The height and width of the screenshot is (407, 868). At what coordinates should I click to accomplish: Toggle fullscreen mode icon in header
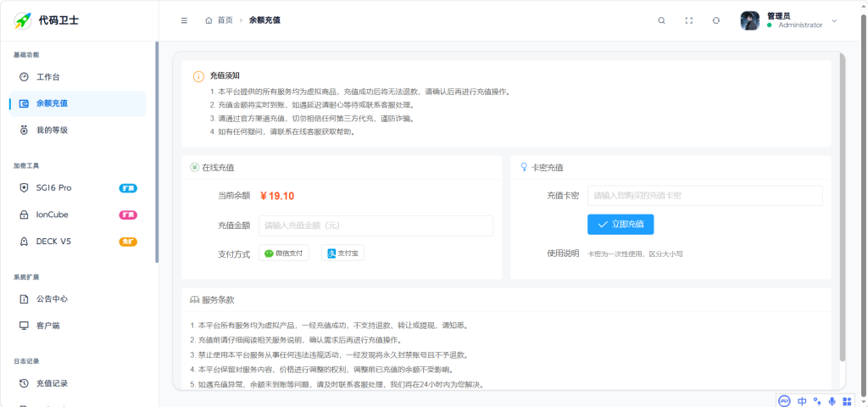coord(688,20)
